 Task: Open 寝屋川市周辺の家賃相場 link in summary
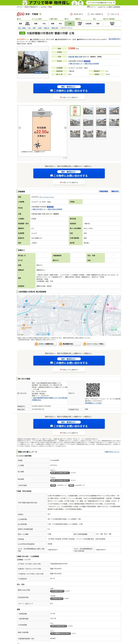coord(92,64)
